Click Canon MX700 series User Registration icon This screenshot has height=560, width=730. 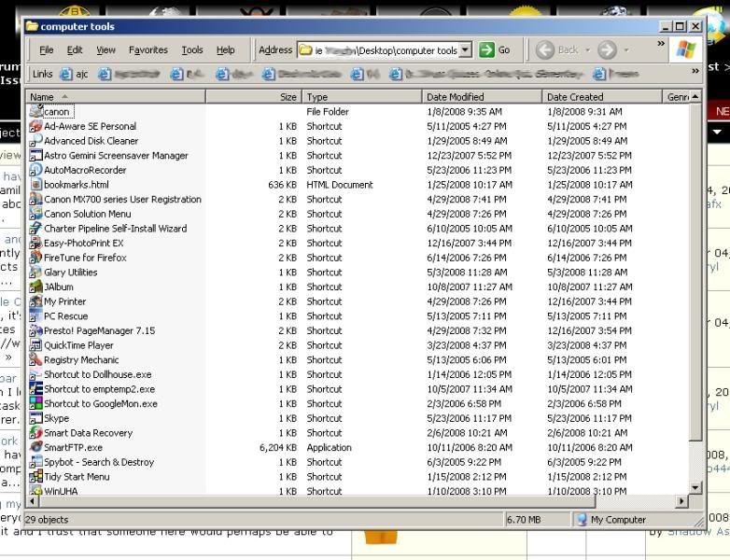coord(35,199)
